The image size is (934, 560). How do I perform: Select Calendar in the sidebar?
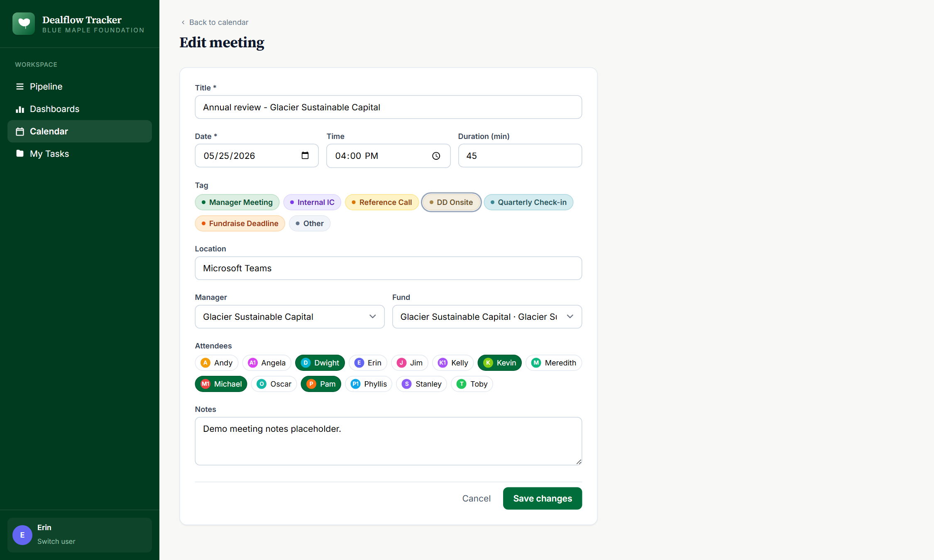click(80, 131)
